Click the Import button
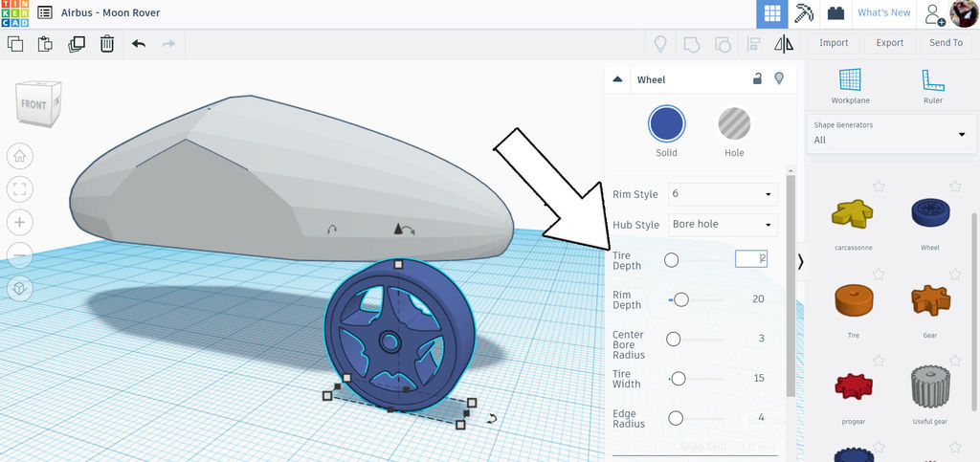This screenshot has height=462, width=980. 834,43
